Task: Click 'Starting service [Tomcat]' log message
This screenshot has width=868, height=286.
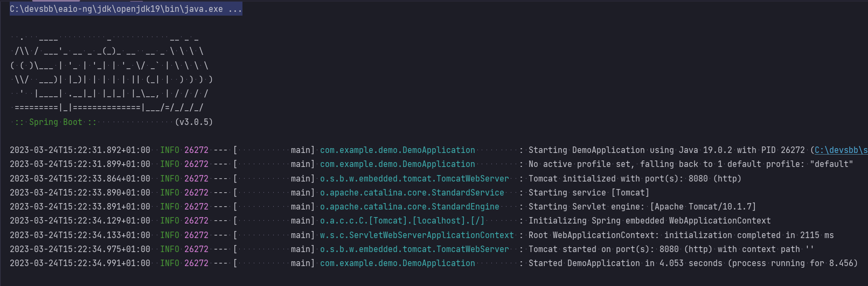Action: pyautogui.click(x=589, y=193)
